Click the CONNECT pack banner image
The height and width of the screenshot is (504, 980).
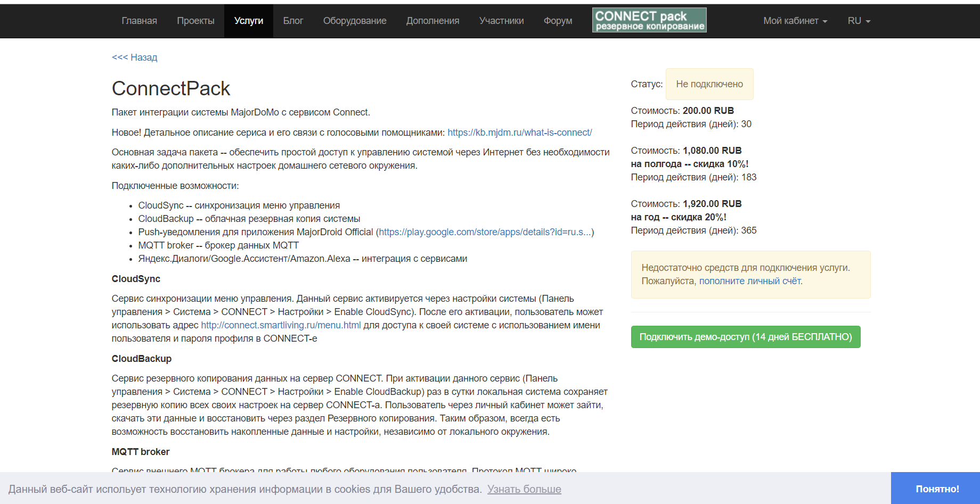pyautogui.click(x=649, y=20)
